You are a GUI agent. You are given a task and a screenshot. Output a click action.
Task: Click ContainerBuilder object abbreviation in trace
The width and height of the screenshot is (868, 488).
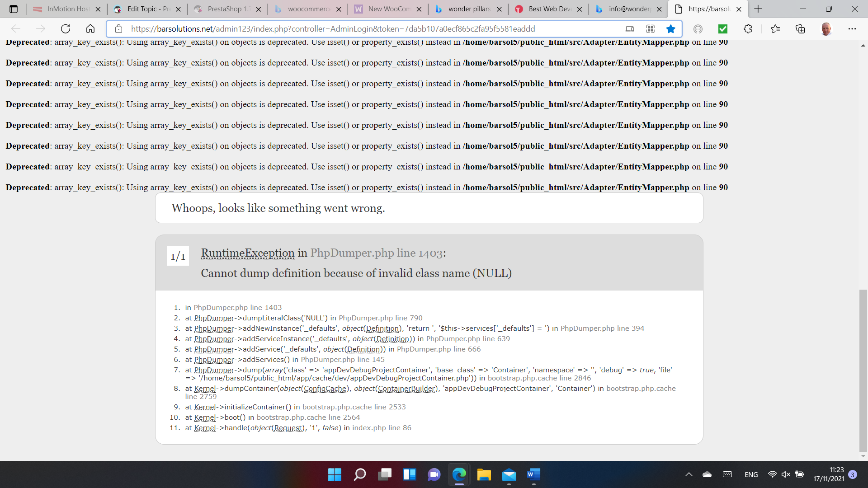(x=406, y=389)
